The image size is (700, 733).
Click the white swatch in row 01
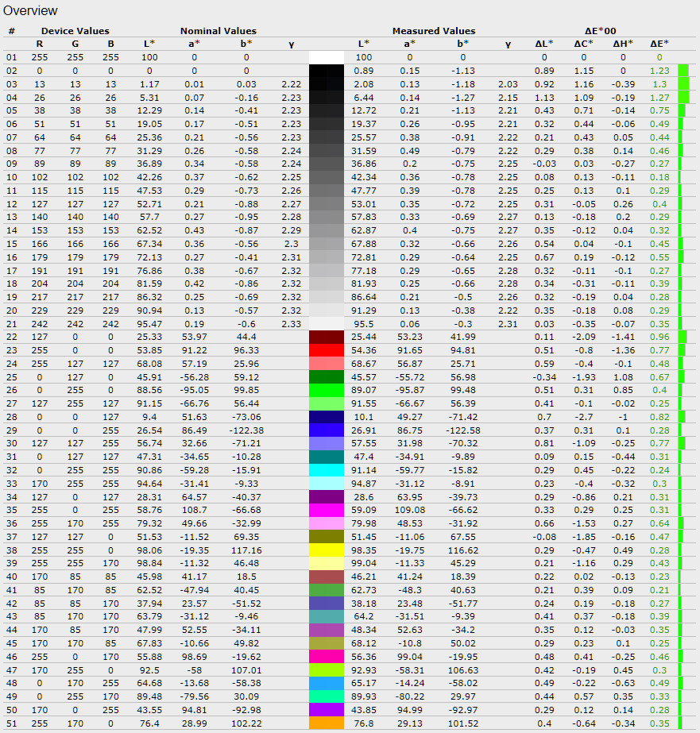click(x=326, y=57)
